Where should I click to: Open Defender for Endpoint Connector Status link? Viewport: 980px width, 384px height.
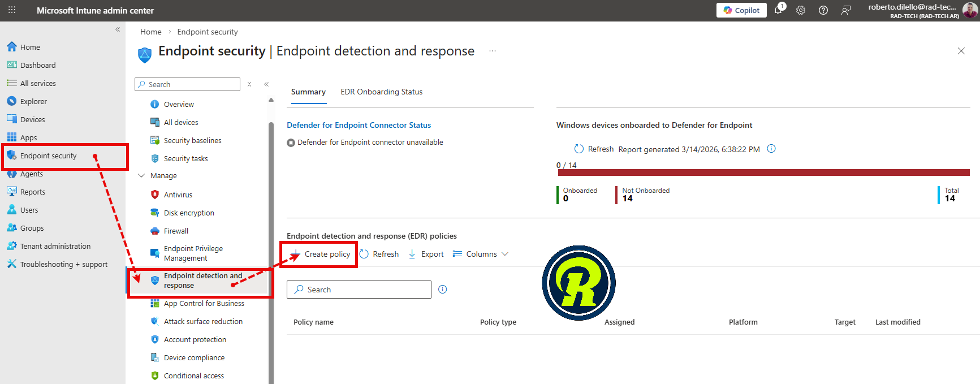pos(359,125)
